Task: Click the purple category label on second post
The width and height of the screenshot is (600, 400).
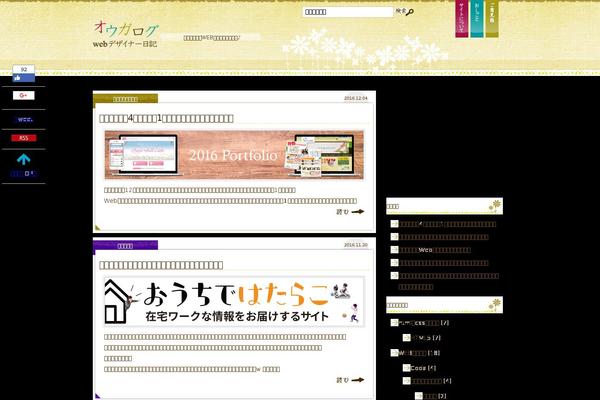Action: tap(126, 246)
